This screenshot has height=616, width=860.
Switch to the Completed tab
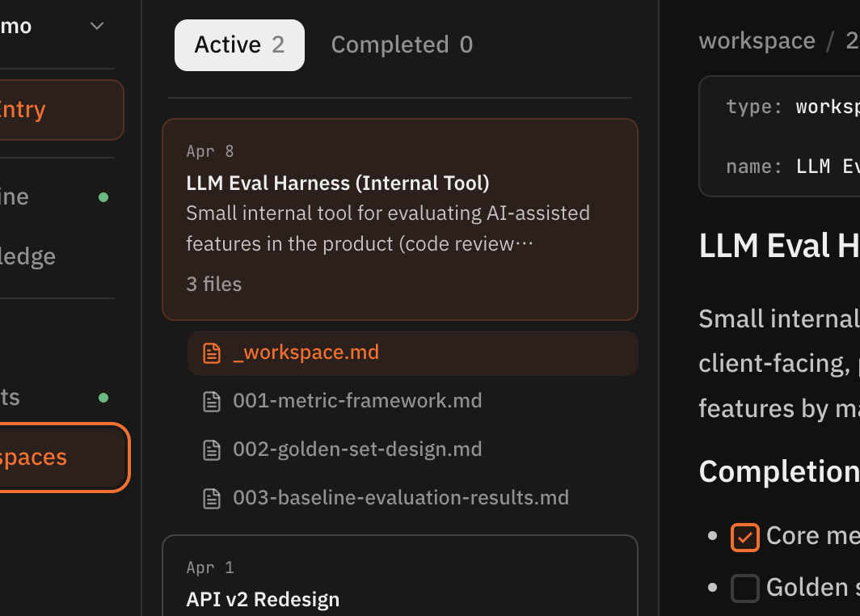[x=402, y=44]
